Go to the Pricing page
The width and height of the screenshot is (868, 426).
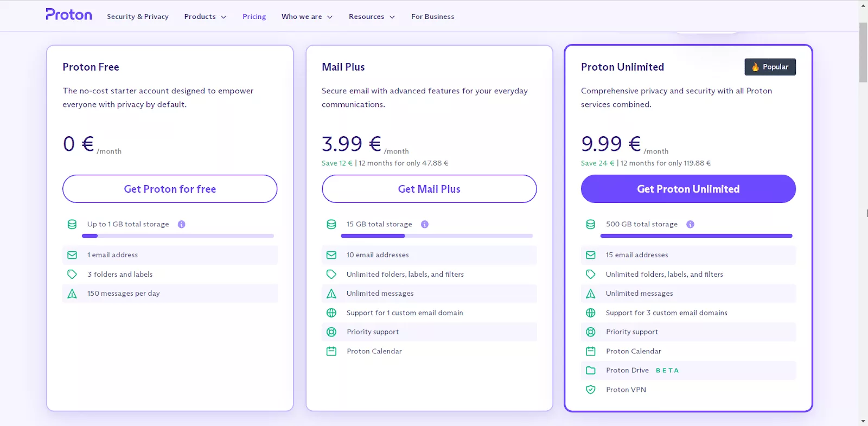[x=254, y=17]
